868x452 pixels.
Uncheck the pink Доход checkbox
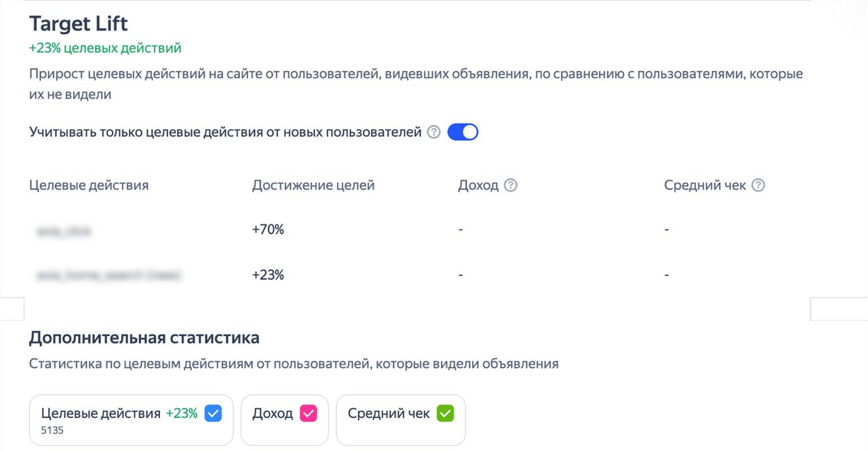point(308,413)
